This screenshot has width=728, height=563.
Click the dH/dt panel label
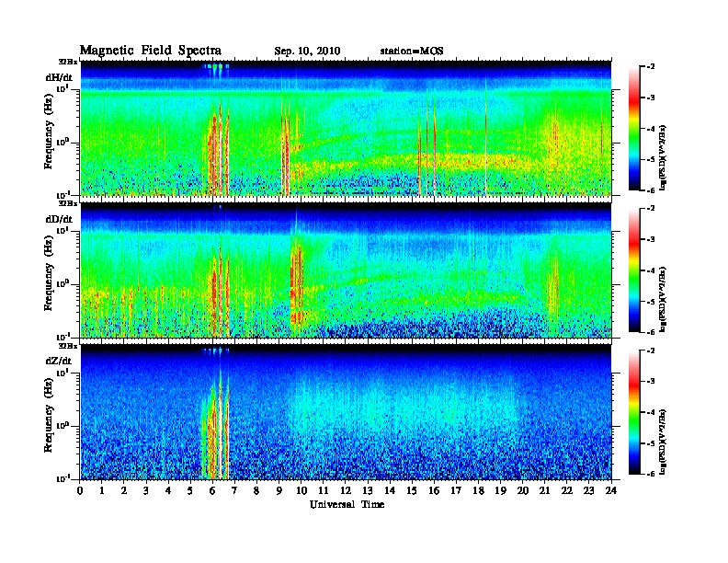pyautogui.click(x=59, y=77)
